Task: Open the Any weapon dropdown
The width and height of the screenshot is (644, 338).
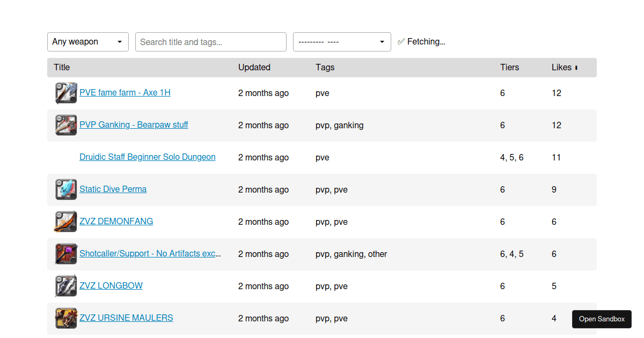Action: pos(88,42)
